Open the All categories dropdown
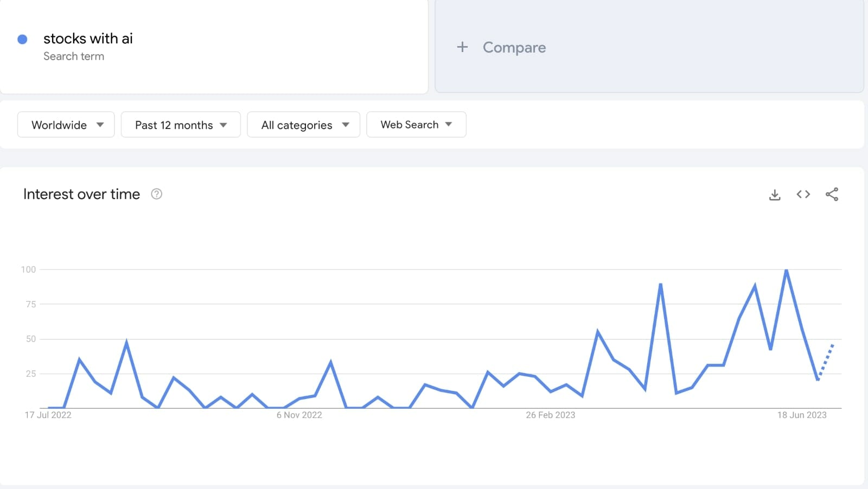The height and width of the screenshot is (489, 868). click(x=304, y=125)
